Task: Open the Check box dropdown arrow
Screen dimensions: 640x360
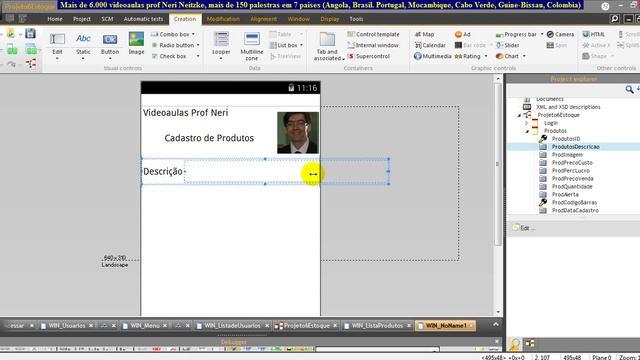Action: (x=198, y=56)
